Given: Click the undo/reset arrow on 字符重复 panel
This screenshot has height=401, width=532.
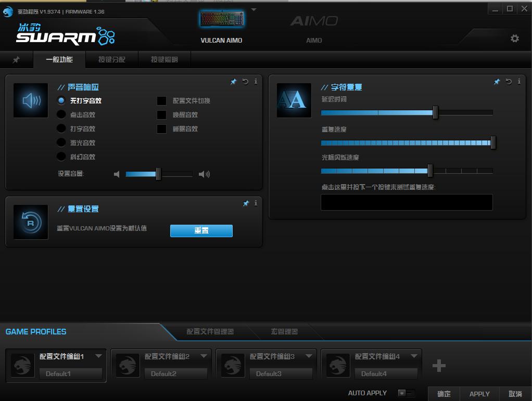Looking at the screenshot, I should 508,82.
